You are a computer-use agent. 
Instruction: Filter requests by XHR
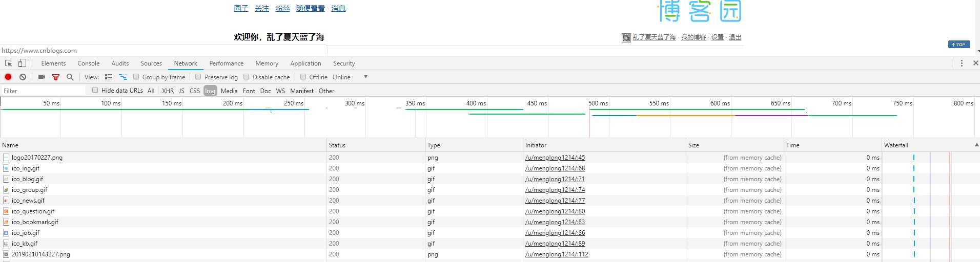[168, 91]
